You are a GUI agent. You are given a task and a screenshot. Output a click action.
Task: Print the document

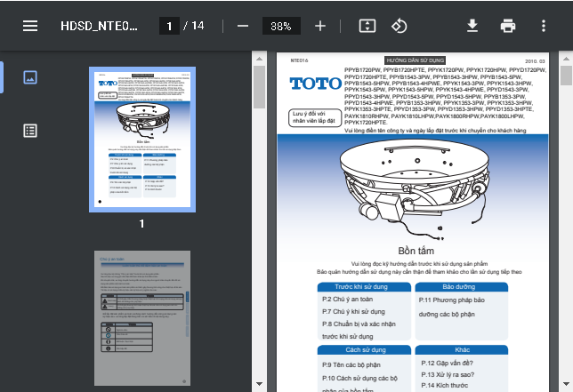507,26
